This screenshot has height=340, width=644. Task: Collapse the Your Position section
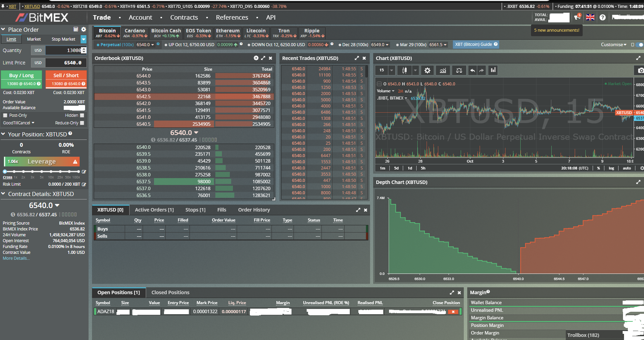click(x=3, y=134)
